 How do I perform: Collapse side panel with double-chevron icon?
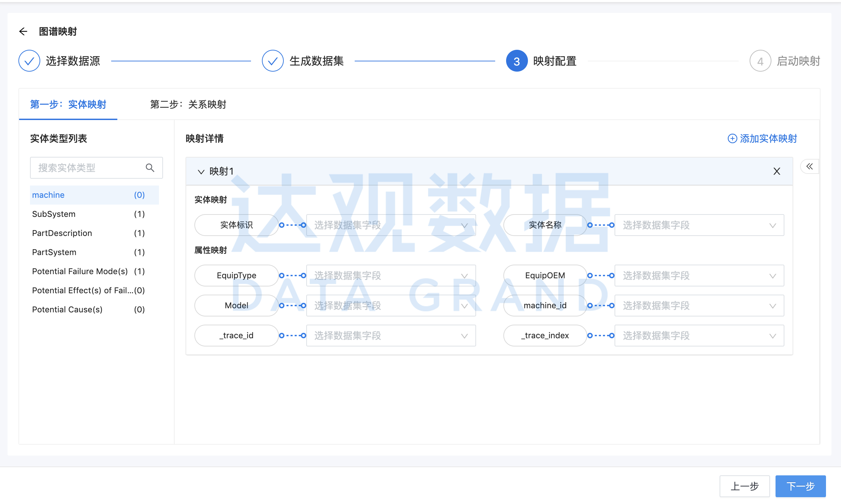click(x=809, y=166)
